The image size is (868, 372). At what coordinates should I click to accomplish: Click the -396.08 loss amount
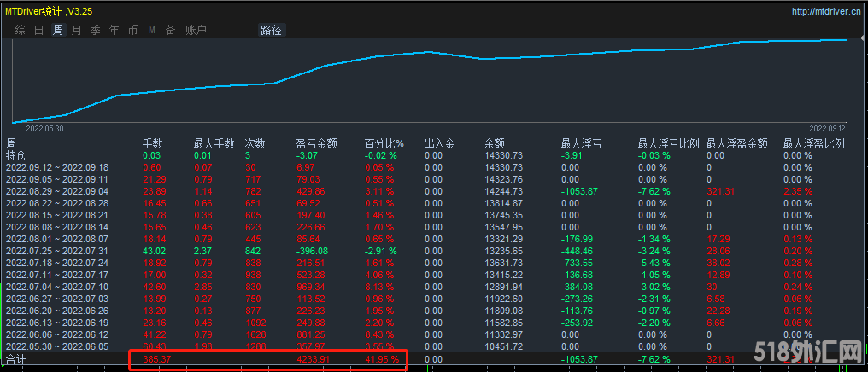point(312,251)
